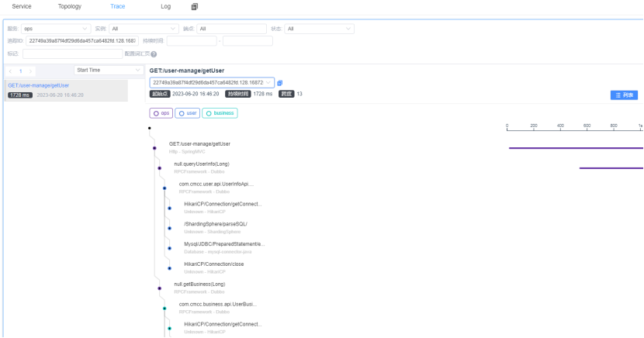Go to previous page with left arrow
This screenshot has width=644, height=338.
[x=10, y=71]
